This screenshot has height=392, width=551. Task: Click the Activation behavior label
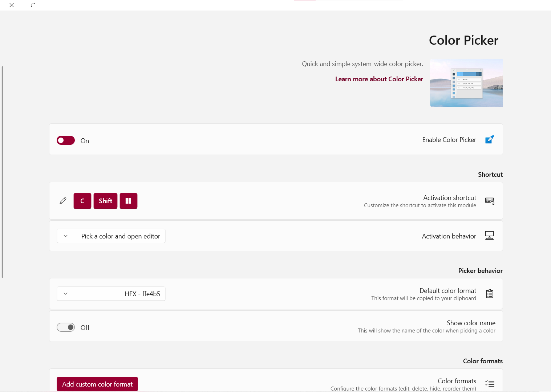(x=449, y=236)
